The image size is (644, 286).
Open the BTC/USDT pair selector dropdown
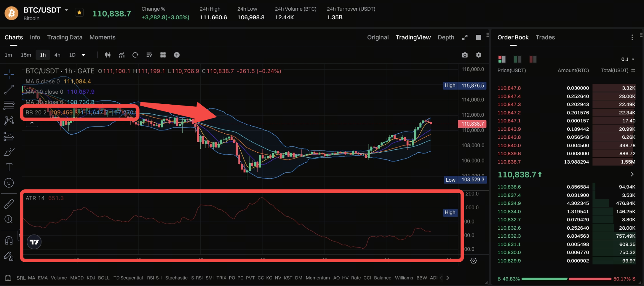[x=66, y=10]
